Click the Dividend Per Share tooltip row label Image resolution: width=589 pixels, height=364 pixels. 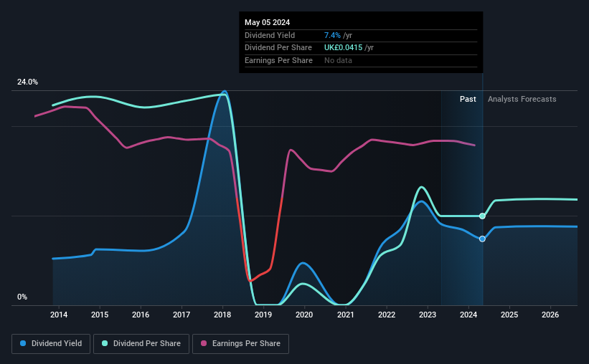pos(278,48)
